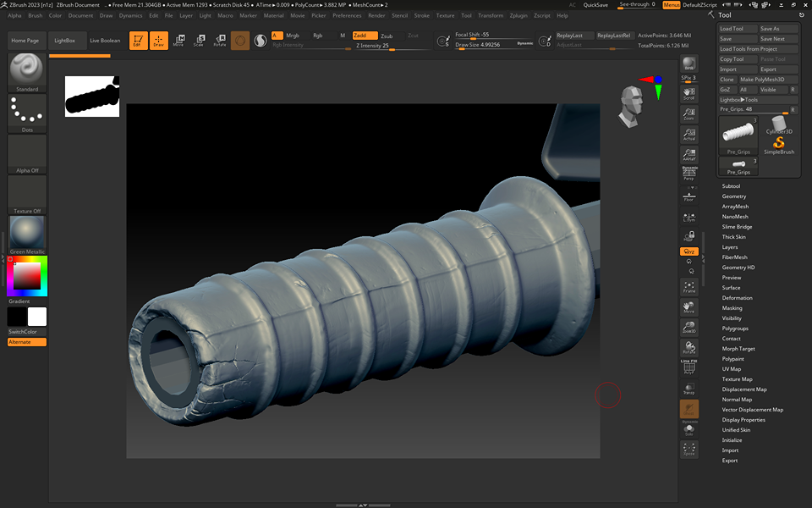Screen dimensions: 812x508
Task: Open the Dots stroke picker
Action: tap(27, 113)
